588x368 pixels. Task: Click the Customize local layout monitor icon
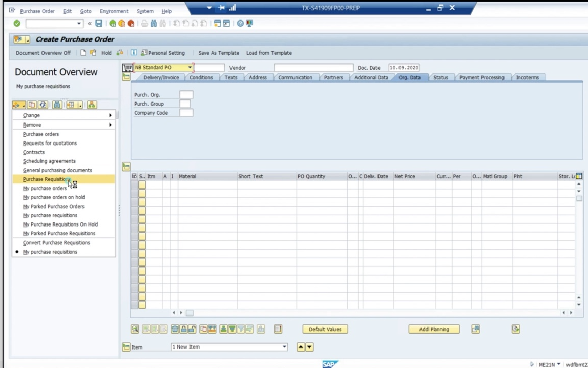click(249, 23)
